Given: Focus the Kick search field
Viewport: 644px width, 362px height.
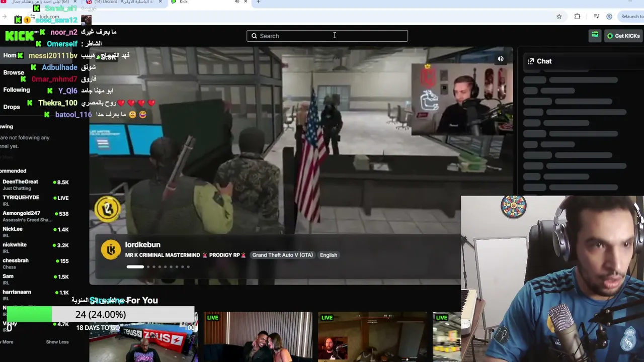Looking at the screenshot, I should pos(327,36).
